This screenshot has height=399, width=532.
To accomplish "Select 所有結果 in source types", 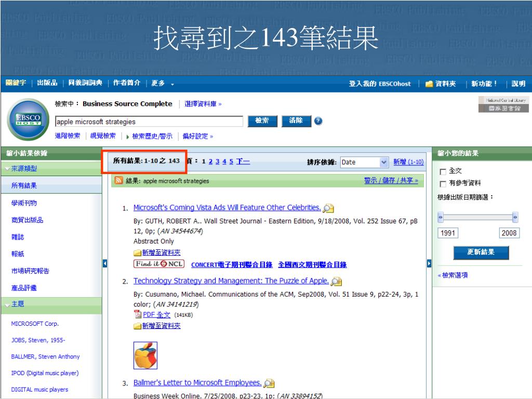I will pos(24,185).
